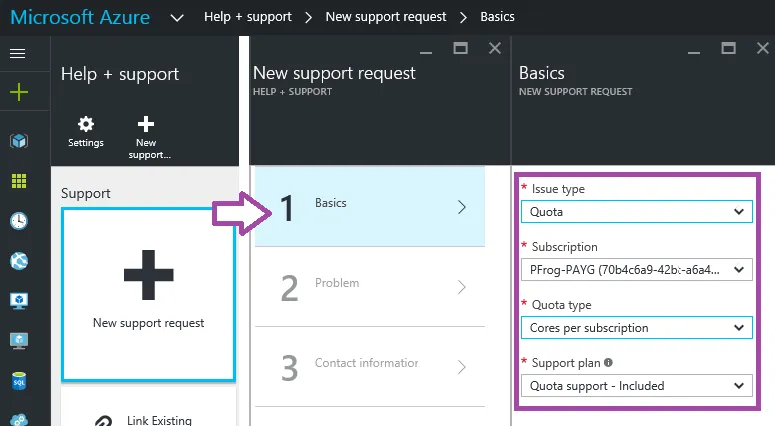The image size is (775, 426).
Task: Expand the Quota type dropdown
Action: (x=635, y=327)
